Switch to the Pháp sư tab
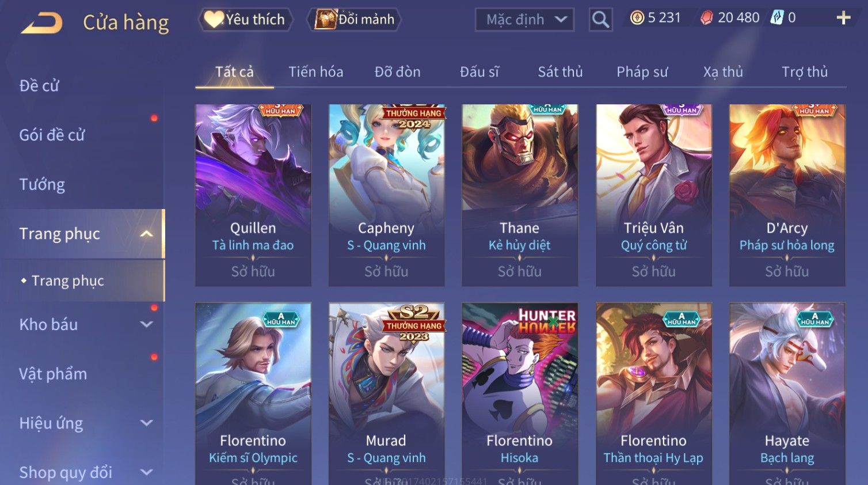The image size is (868, 485). tap(642, 72)
